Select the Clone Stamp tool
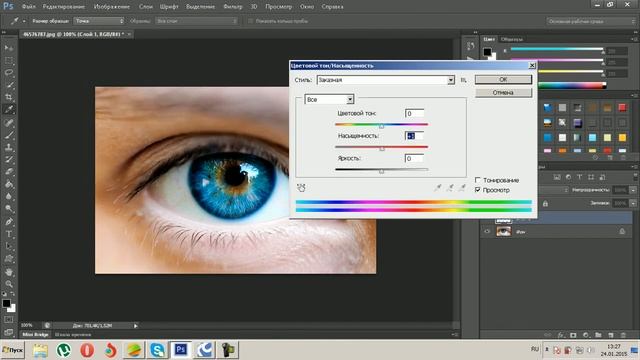Image resolution: width=640 pixels, height=360 pixels. [x=9, y=147]
